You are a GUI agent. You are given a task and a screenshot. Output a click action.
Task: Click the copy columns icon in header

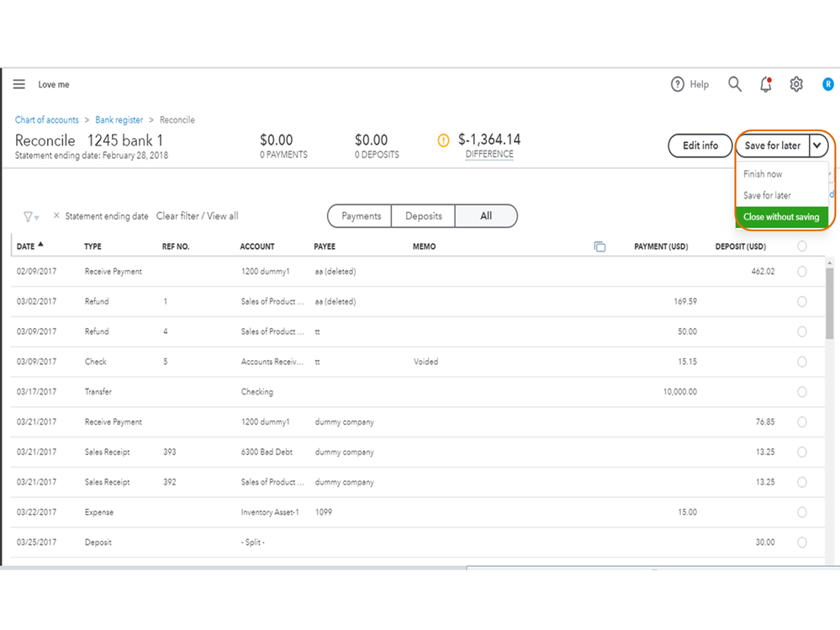600,246
